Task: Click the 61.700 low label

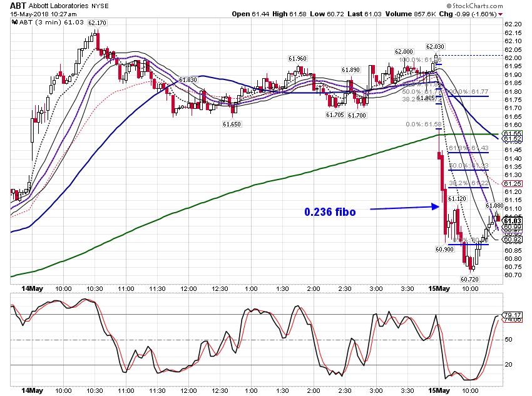Action: click(x=357, y=116)
